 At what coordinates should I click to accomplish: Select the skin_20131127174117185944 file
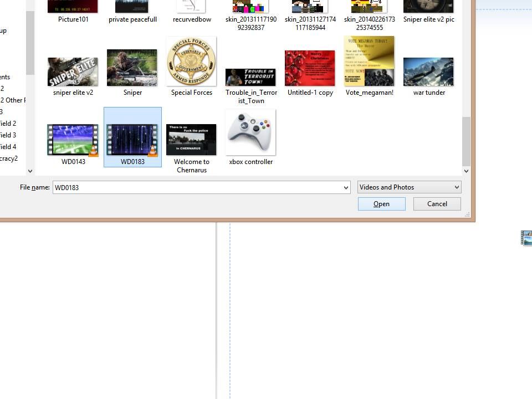click(x=310, y=16)
